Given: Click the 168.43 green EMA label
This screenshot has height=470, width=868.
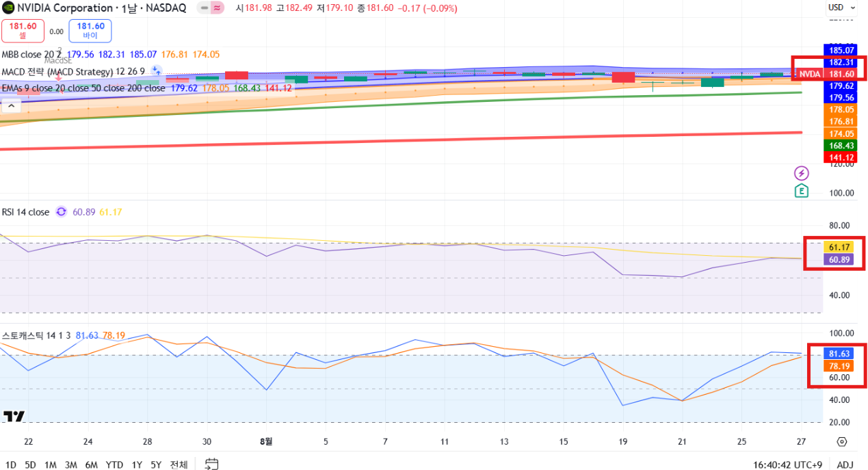Looking at the screenshot, I should coord(841,146).
